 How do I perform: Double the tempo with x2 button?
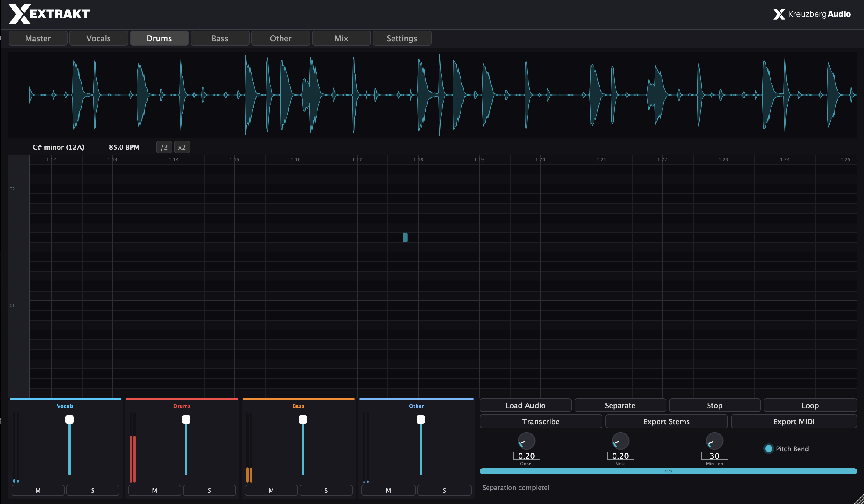(x=182, y=147)
